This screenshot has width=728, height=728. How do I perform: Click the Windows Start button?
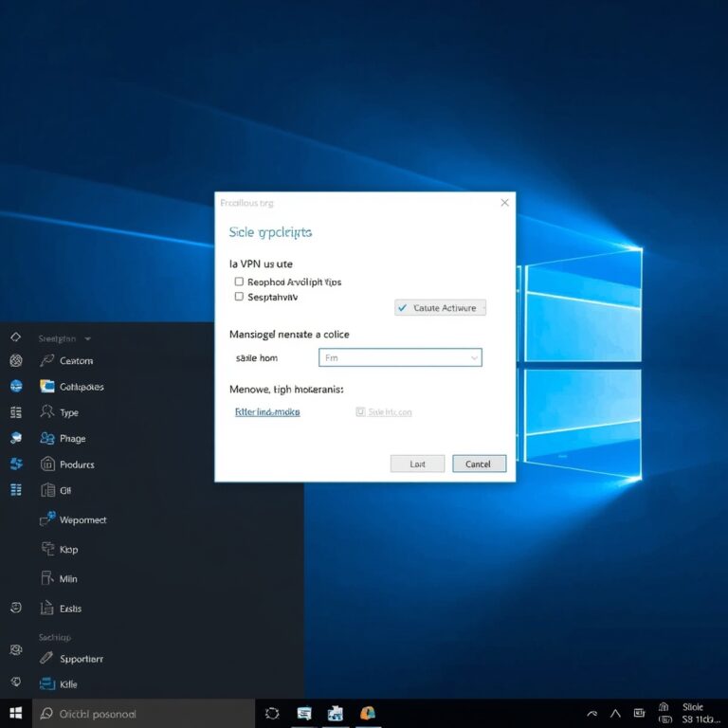(16, 713)
